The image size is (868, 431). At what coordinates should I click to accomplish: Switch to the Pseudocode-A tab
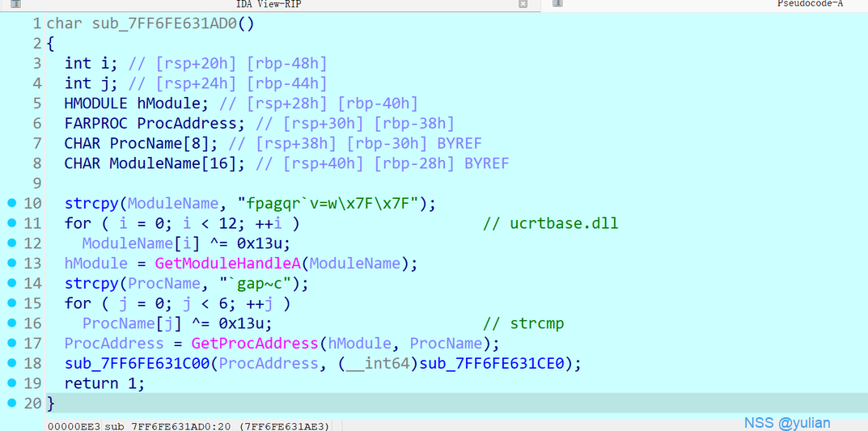click(809, 4)
